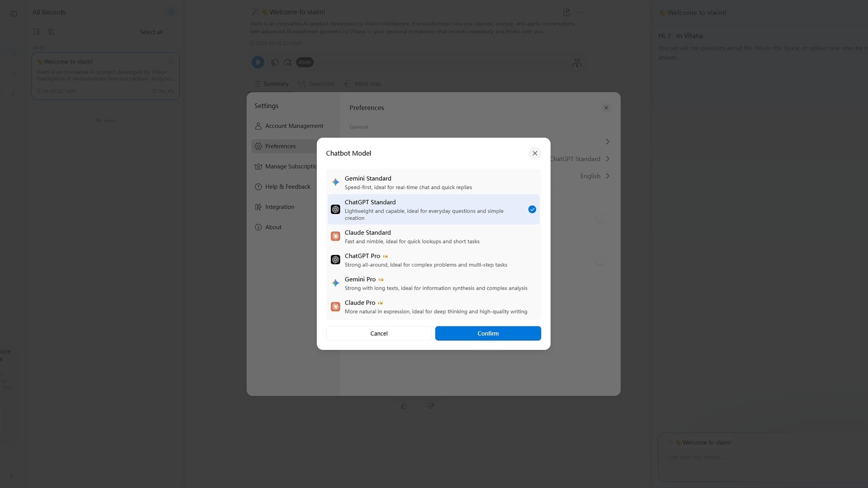
Task: Click the Account Management person icon
Action: [258, 126]
